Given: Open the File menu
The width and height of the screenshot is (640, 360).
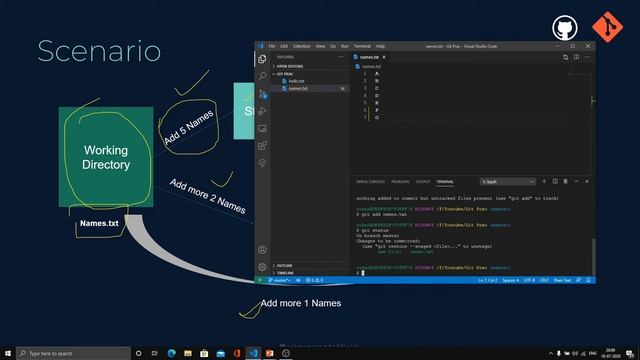Looking at the screenshot, I should tap(272, 46).
